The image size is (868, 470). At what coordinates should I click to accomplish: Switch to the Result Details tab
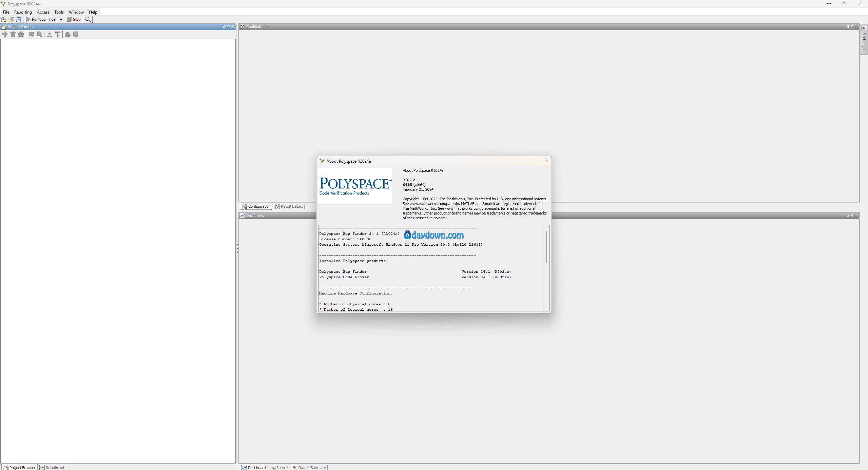(x=289, y=206)
